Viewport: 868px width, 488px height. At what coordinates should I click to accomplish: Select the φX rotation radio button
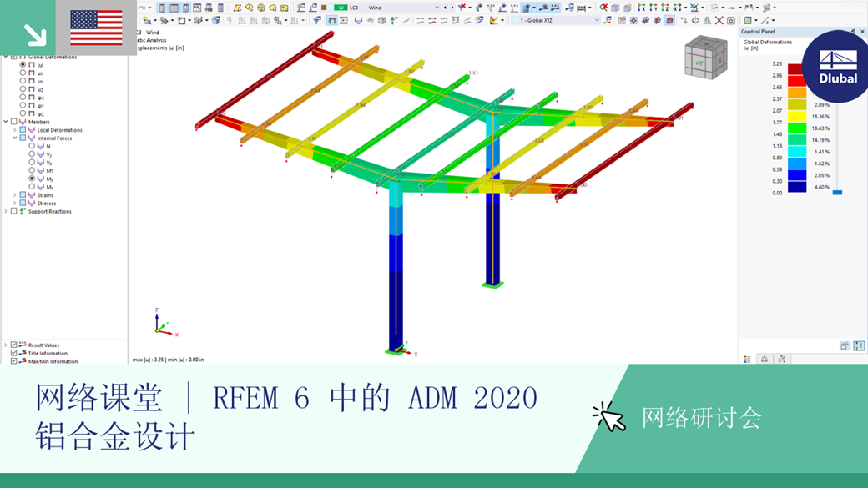tap(23, 97)
